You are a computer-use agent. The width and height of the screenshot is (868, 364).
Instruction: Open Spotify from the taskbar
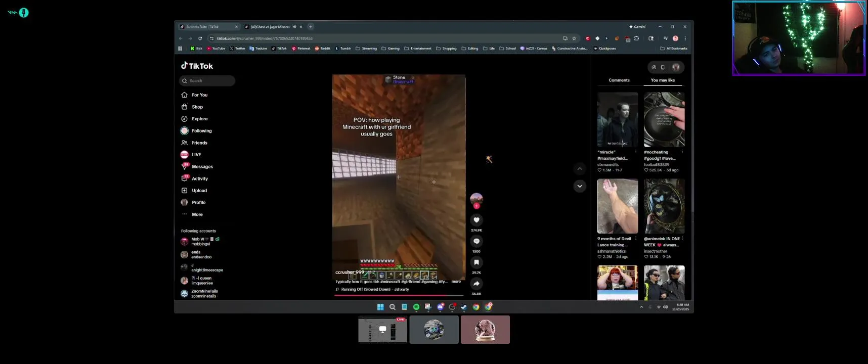416,307
